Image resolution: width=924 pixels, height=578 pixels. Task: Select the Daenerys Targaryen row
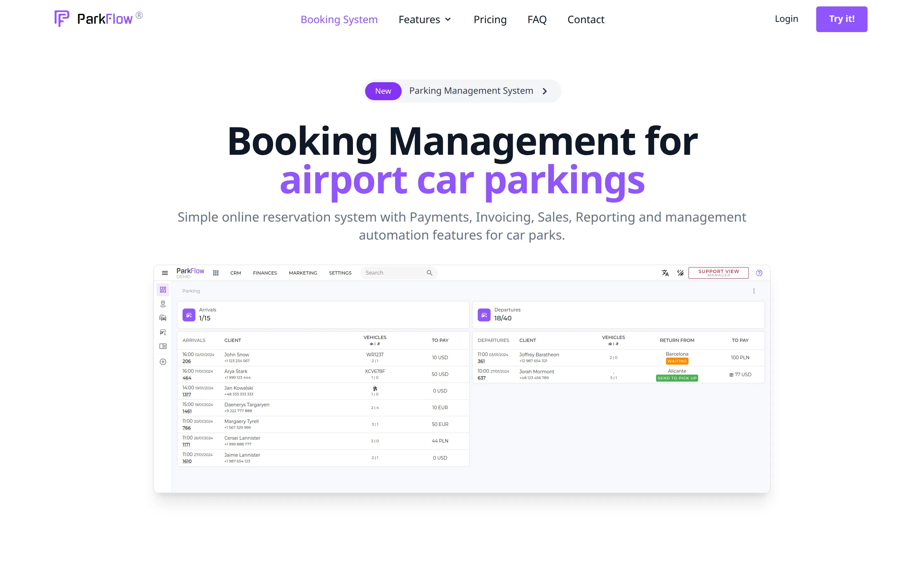pyautogui.click(x=323, y=408)
